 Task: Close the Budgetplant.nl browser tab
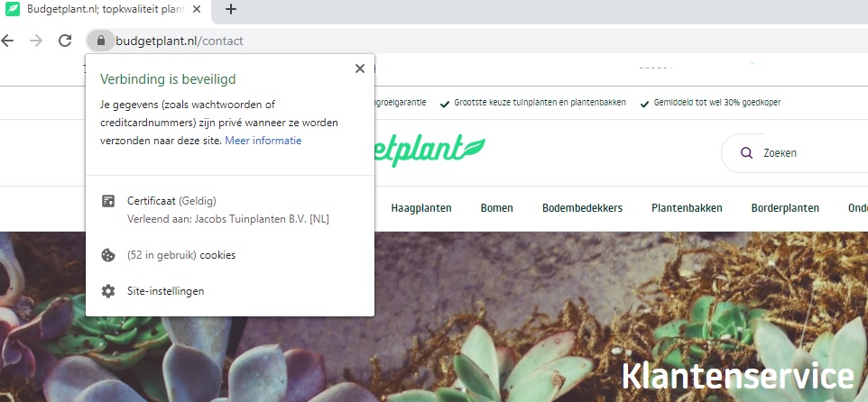click(197, 9)
